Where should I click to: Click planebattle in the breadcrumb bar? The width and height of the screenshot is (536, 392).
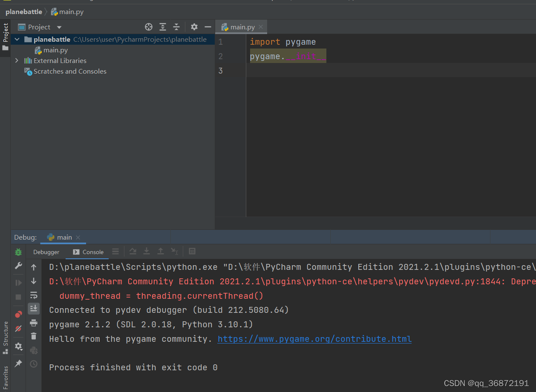(24, 12)
